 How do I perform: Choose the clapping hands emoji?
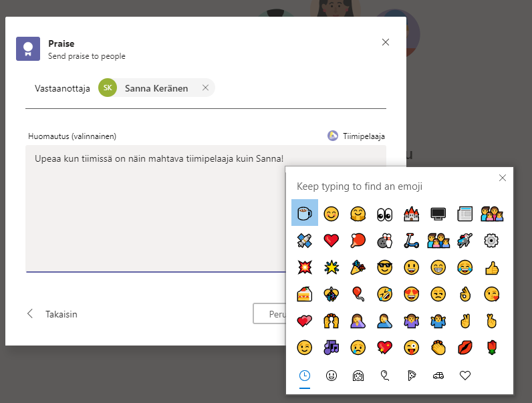pyautogui.click(x=438, y=348)
